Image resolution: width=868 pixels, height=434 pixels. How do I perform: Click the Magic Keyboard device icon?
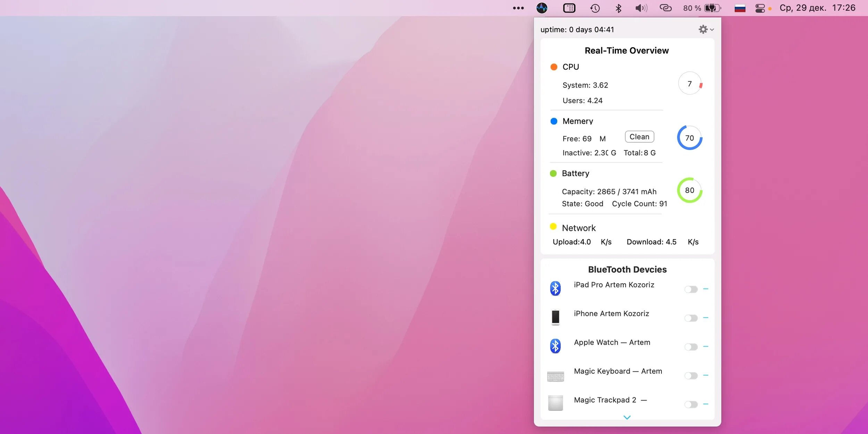coord(556,376)
